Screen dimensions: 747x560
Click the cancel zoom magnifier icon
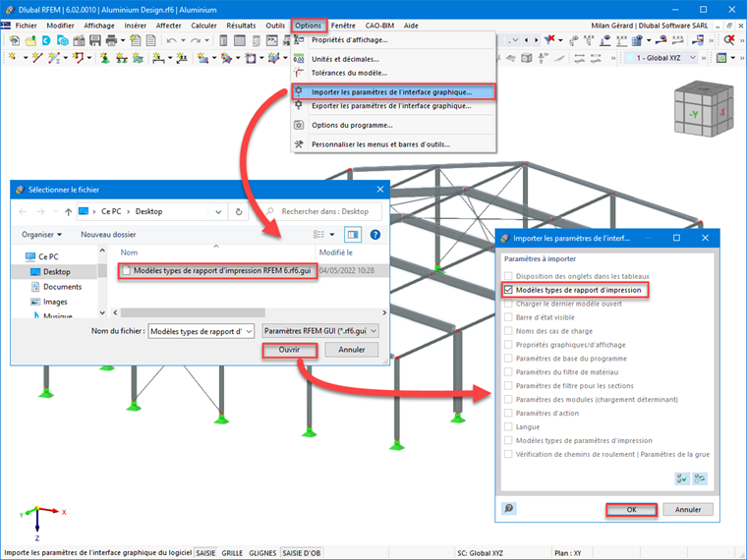729,40
